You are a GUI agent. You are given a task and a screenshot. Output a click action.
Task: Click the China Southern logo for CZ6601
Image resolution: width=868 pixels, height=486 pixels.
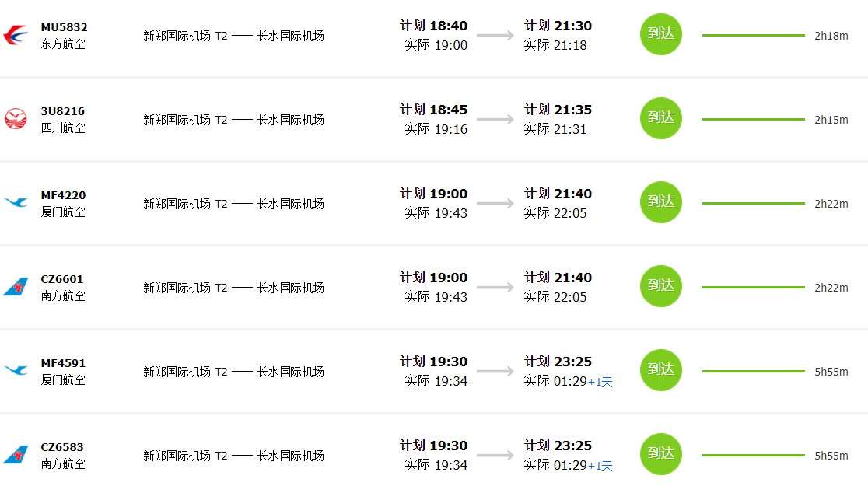16,287
